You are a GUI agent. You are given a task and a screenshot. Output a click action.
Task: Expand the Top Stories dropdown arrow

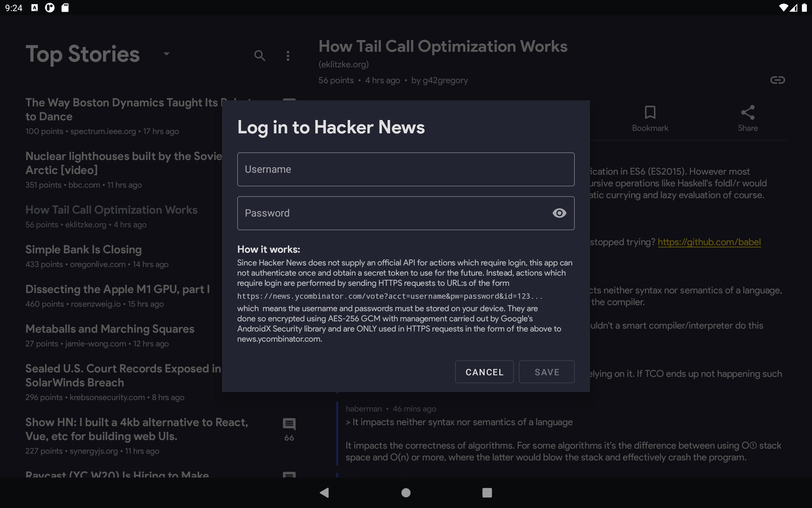[167, 54]
